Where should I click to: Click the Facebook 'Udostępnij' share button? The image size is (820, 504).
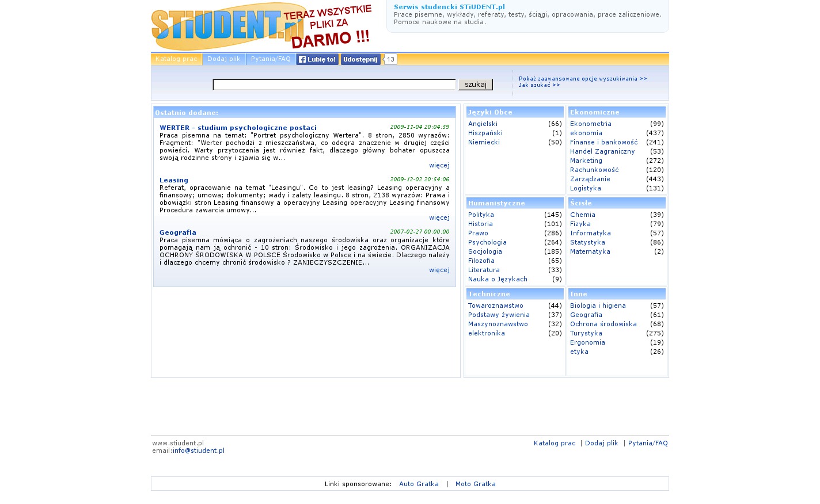coord(360,59)
